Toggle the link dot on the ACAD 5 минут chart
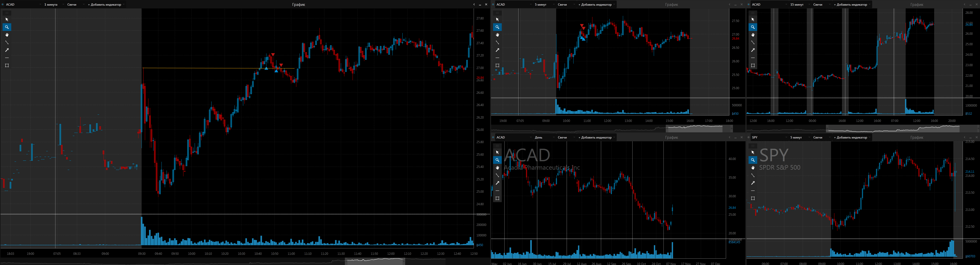The image size is (980, 265). point(493,5)
